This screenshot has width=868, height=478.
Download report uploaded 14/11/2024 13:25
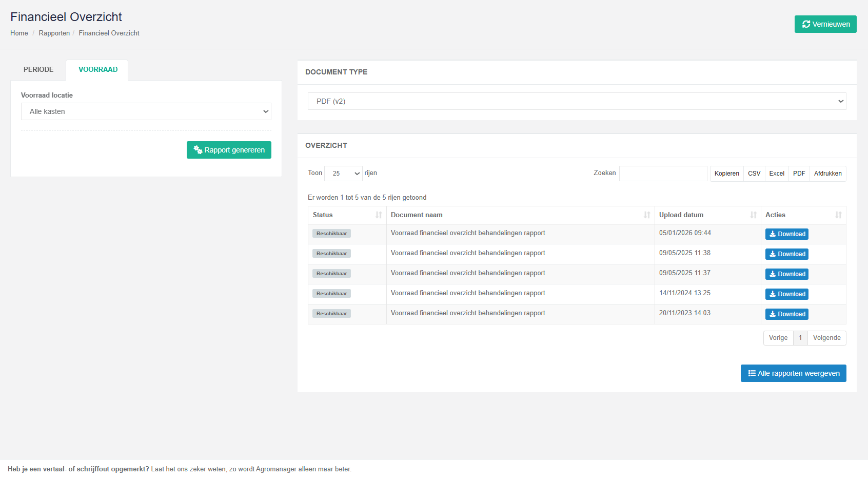pos(787,294)
